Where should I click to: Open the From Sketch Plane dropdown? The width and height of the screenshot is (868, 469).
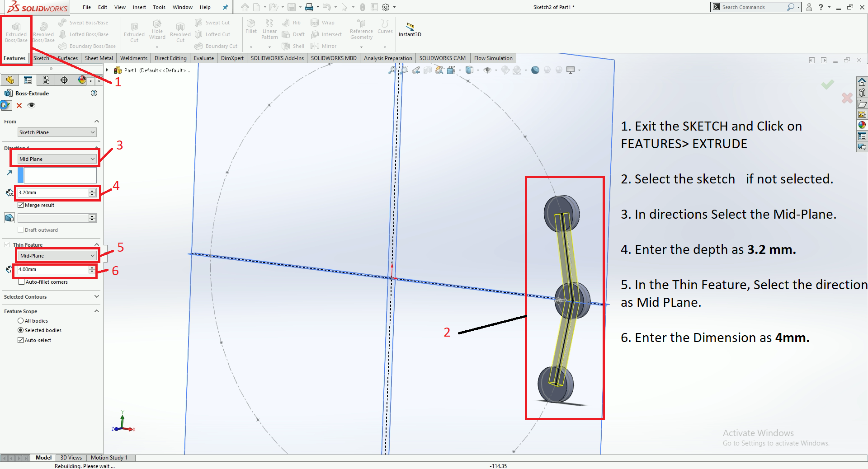coord(57,132)
